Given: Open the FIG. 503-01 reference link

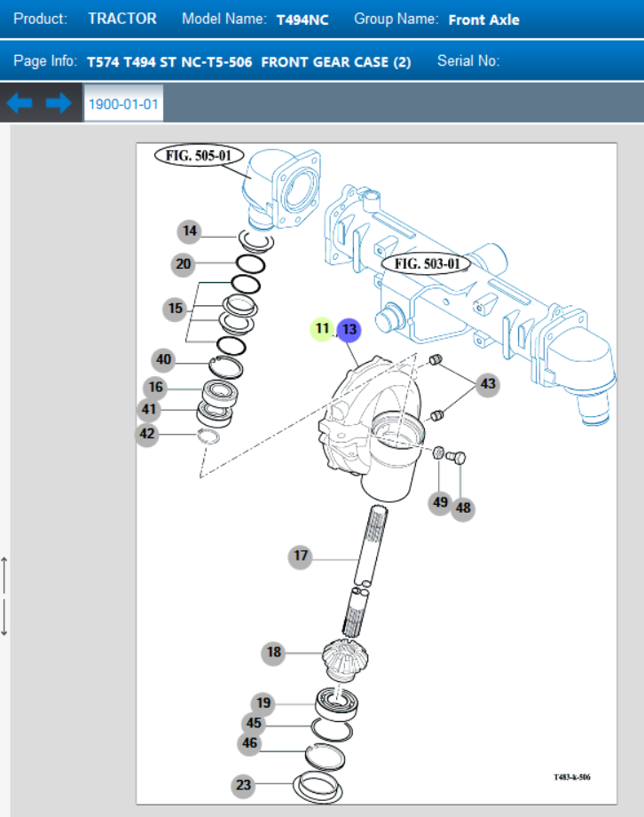Looking at the screenshot, I should coord(427,263).
